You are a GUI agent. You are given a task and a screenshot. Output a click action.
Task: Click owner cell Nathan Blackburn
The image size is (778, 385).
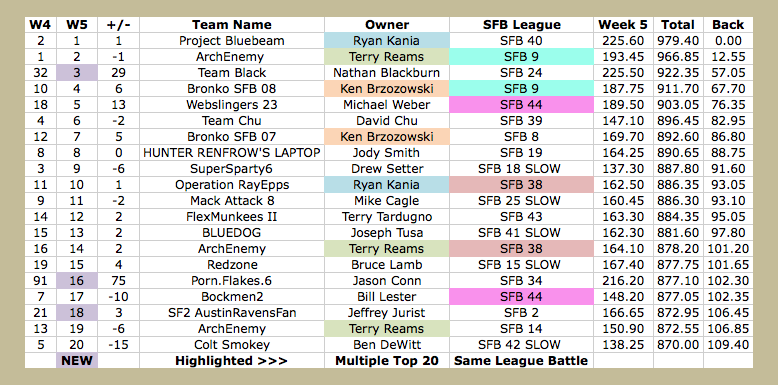[387, 72]
